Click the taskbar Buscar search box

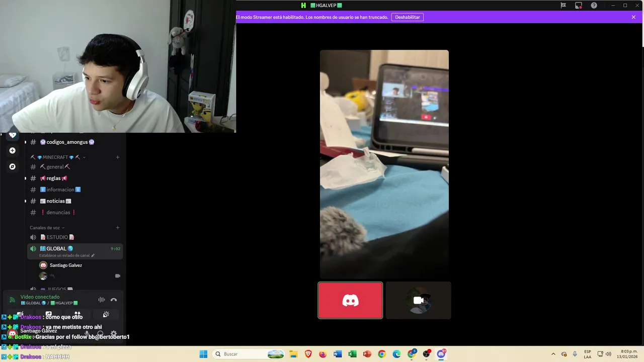pos(250,354)
